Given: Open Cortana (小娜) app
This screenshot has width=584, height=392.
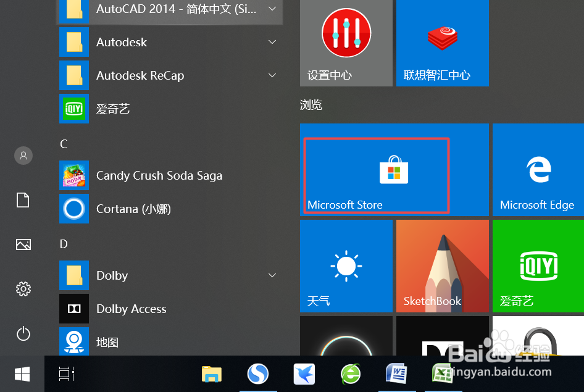Looking at the screenshot, I should 170,209.
